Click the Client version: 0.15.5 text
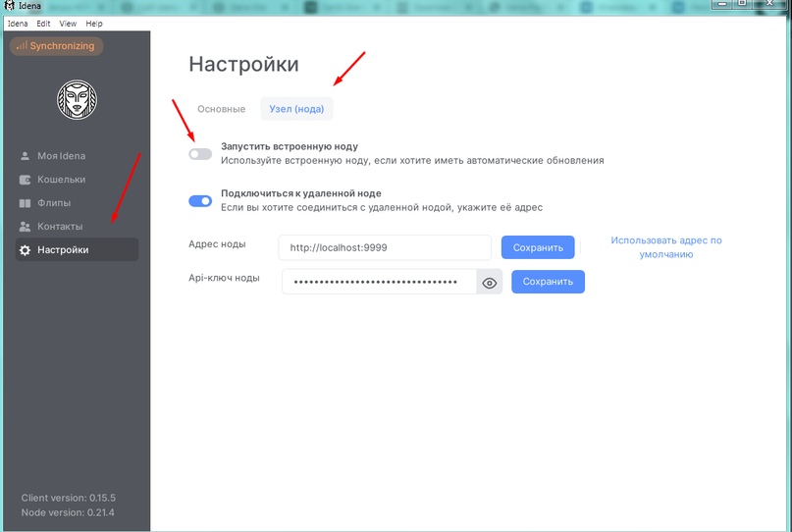This screenshot has width=792, height=532. coord(68,498)
